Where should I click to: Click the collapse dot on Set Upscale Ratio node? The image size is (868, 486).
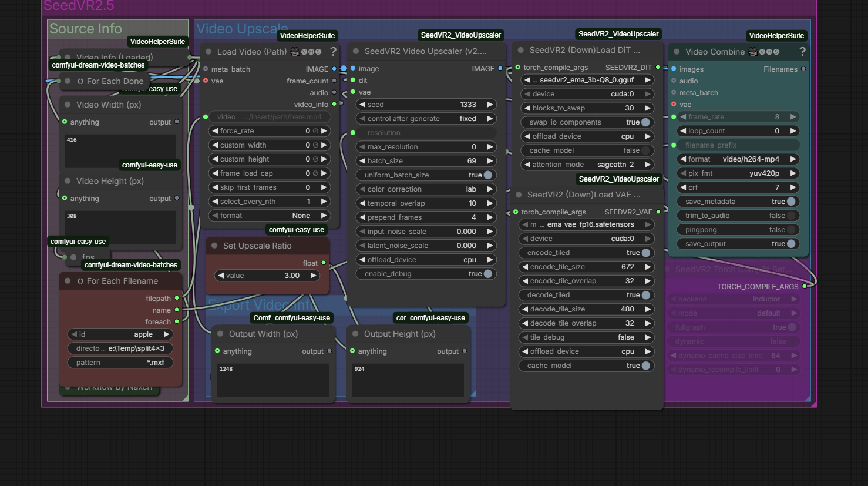coord(214,246)
